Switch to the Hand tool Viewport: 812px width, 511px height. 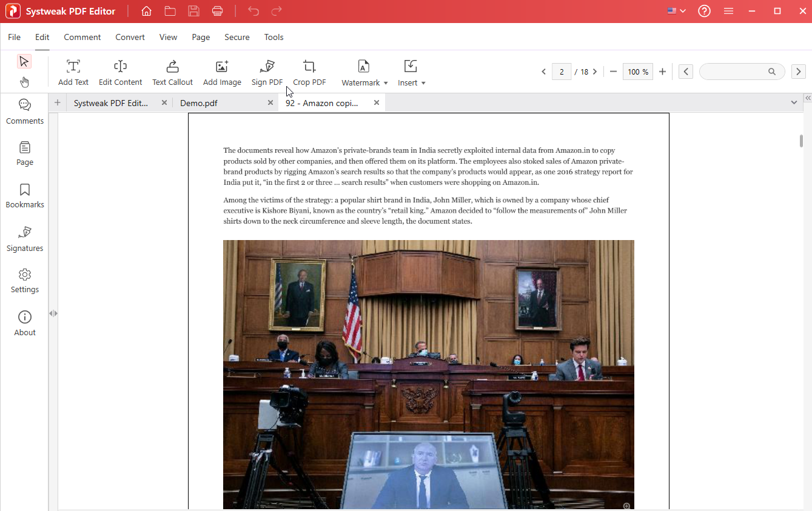24,82
